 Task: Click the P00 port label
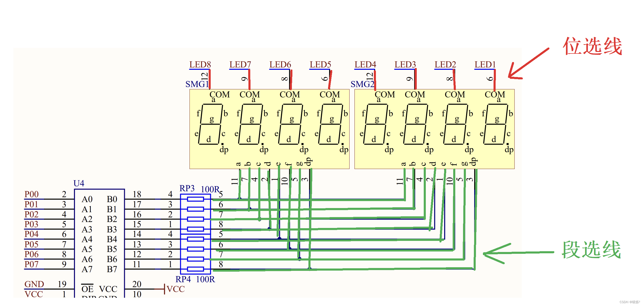pyautogui.click(x=32, y=194)
